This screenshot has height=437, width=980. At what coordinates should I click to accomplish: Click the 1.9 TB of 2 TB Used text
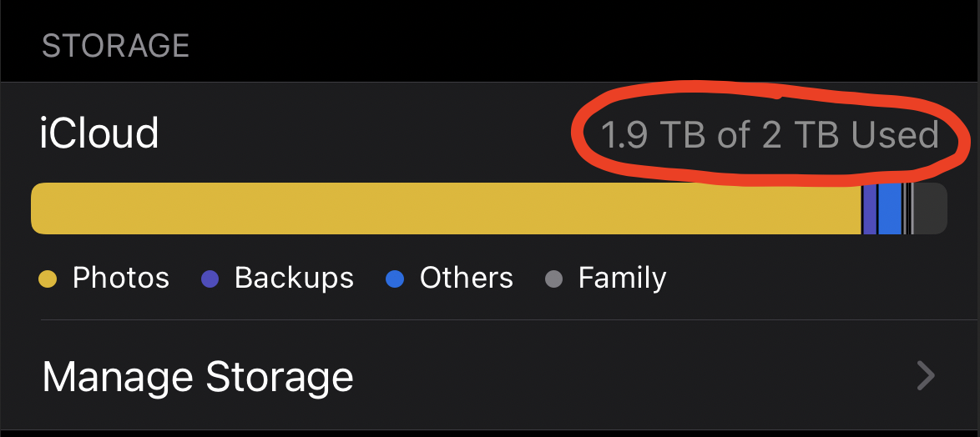(x=770, y=135)
